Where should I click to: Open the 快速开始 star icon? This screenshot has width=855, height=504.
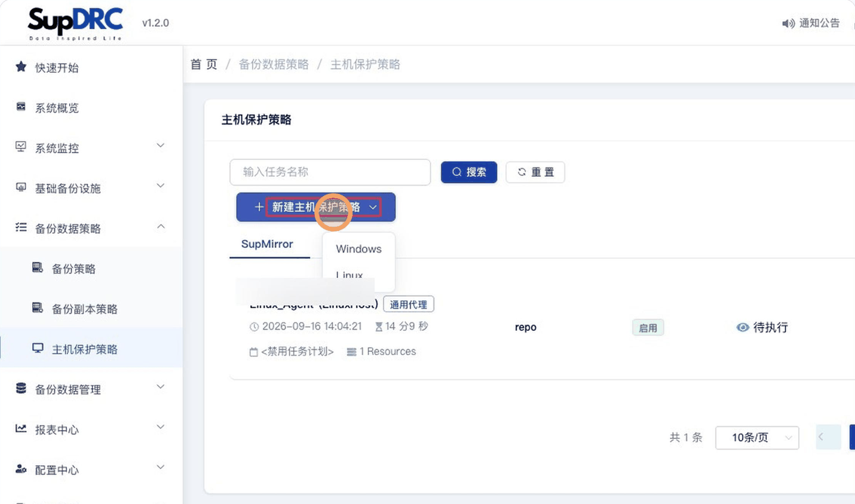[21, 67]
